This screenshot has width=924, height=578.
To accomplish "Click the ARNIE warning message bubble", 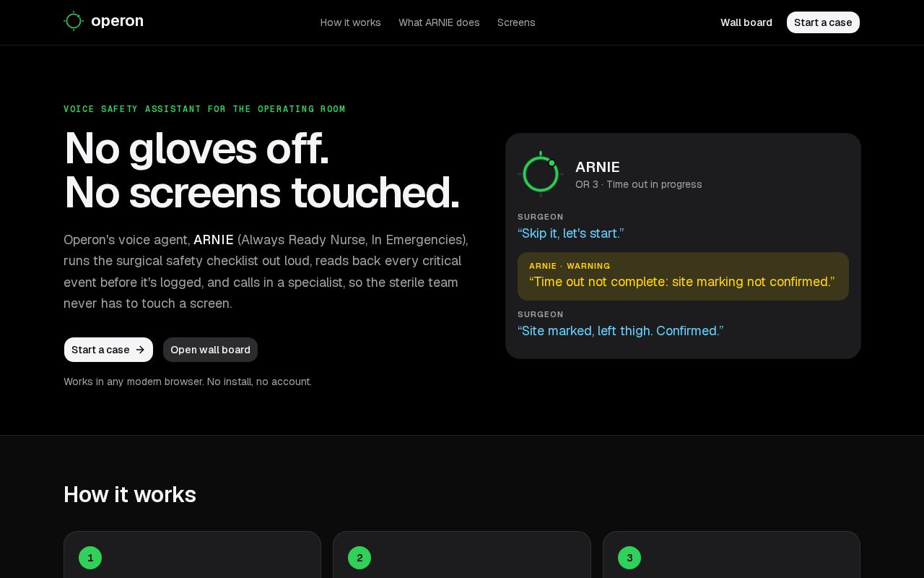I will [x=683, y=276].
